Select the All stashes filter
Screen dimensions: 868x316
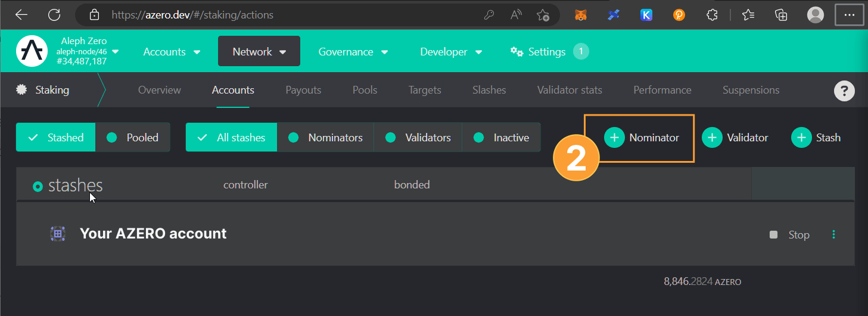point(231,137)
